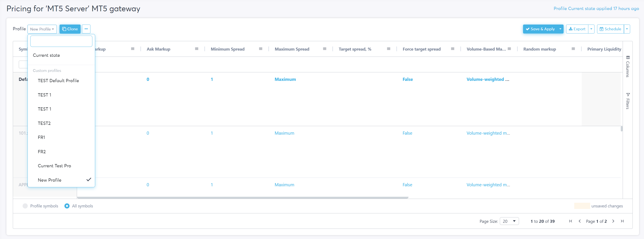Select Current Test Pro profile
The width and height of the screenshot is (644, 239).
click(54, 166)
